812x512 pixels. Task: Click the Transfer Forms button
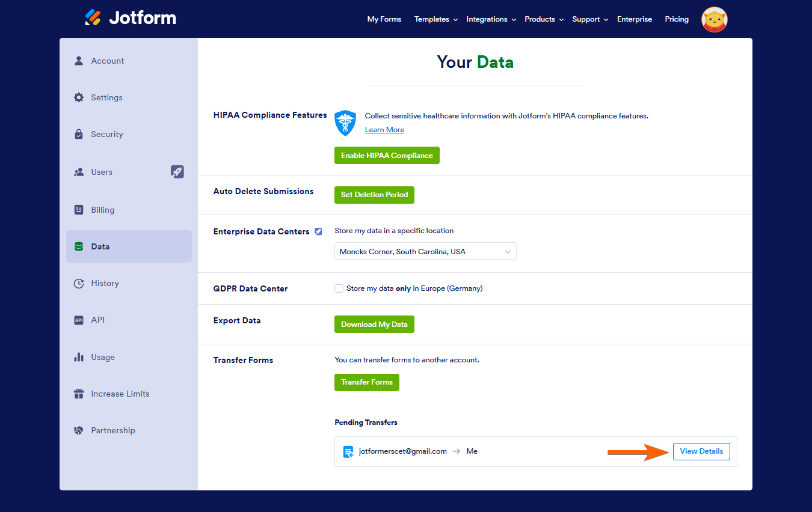pyautogui.click(x=367, y=382)
